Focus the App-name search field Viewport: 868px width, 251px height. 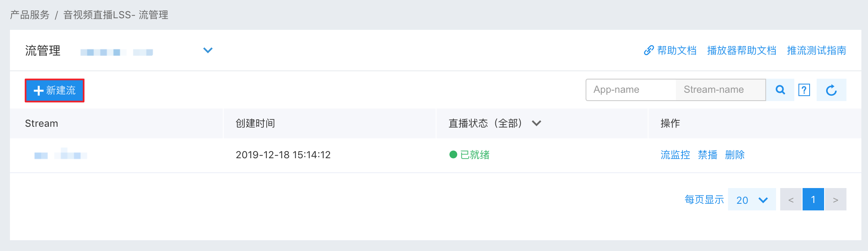coord(631,90)
